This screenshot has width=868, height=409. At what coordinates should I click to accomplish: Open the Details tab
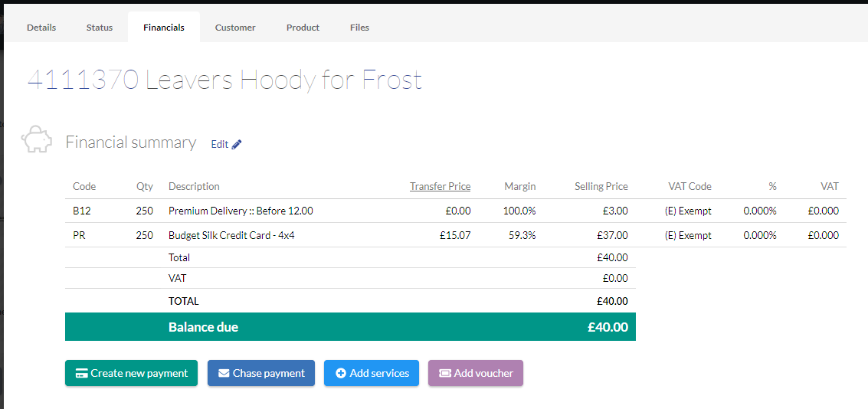41,28
